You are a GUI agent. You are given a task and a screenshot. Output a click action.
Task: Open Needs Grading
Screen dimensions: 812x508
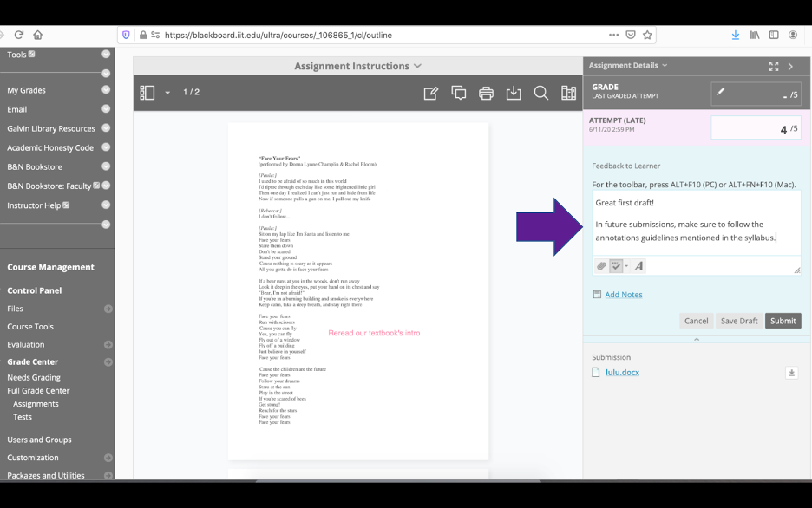pyautogui.click(x=34, y=378)
